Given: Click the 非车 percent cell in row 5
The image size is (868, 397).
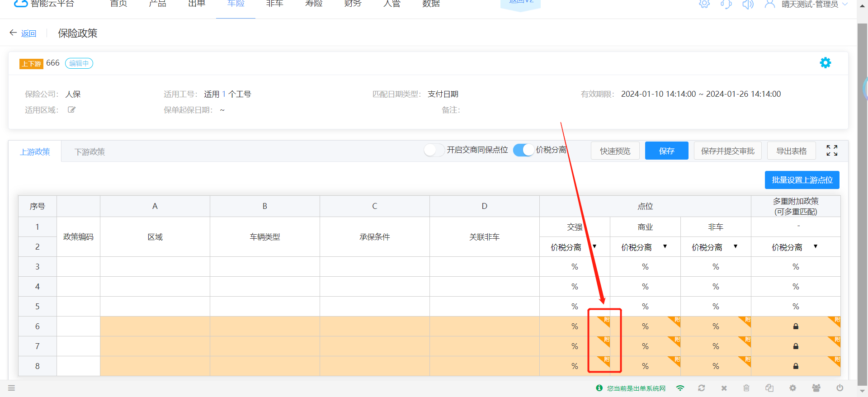Looking at the screenshot, I should click(716, 307).
